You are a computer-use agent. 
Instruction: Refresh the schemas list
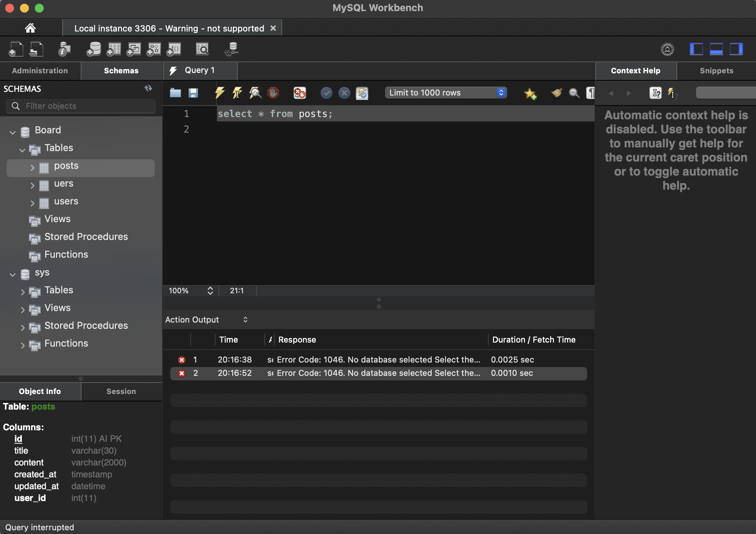click(148, 88)
